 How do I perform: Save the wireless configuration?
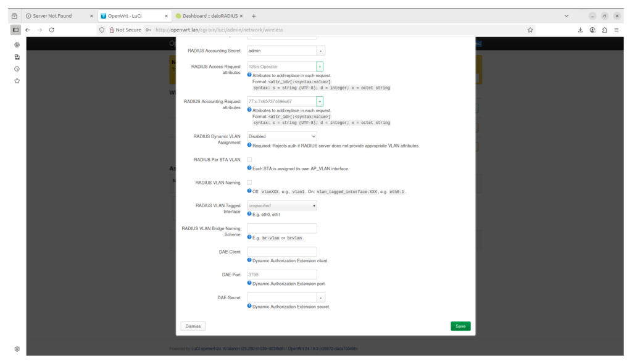click(x=460, y=326)
